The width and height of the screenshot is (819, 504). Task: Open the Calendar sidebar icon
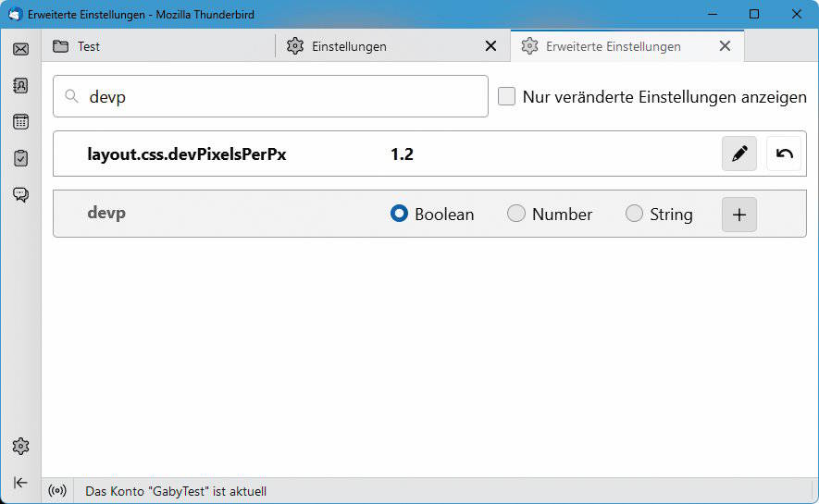pos(20,122)
